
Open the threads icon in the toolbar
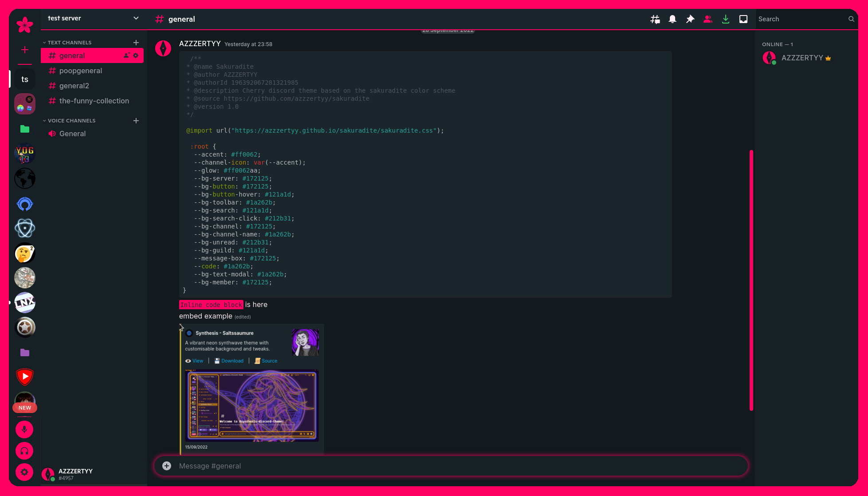point(655,19)
